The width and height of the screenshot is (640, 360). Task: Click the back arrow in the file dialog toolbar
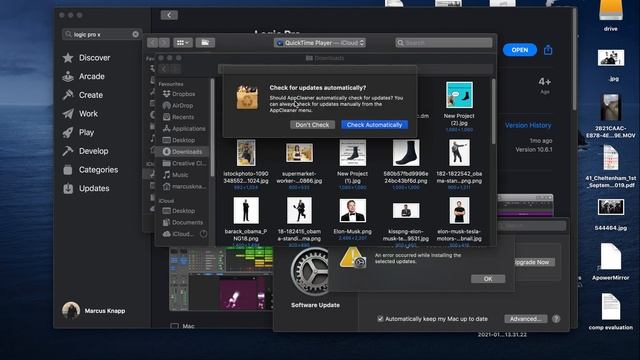point(153,42)
